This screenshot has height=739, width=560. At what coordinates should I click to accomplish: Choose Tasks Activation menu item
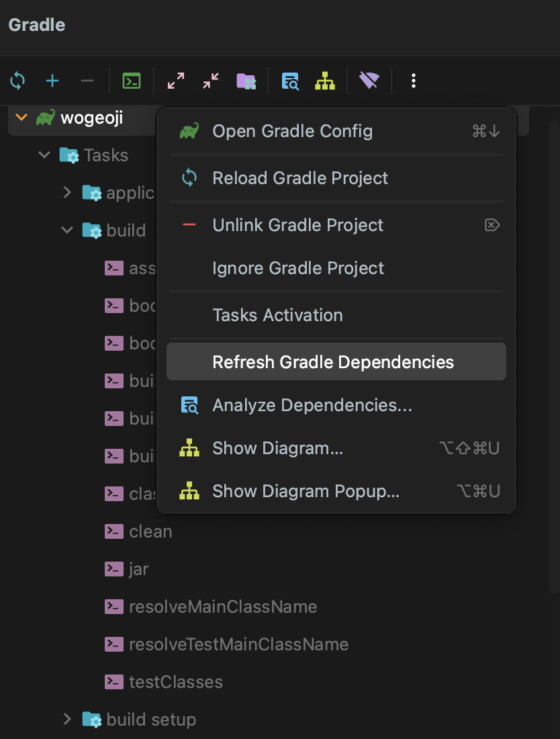coord(336,315)
